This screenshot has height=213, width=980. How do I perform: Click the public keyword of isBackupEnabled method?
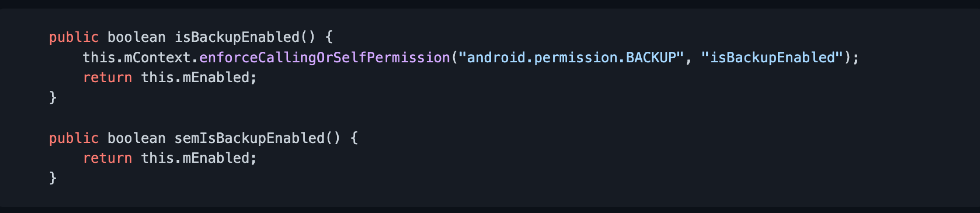point(73,37)
